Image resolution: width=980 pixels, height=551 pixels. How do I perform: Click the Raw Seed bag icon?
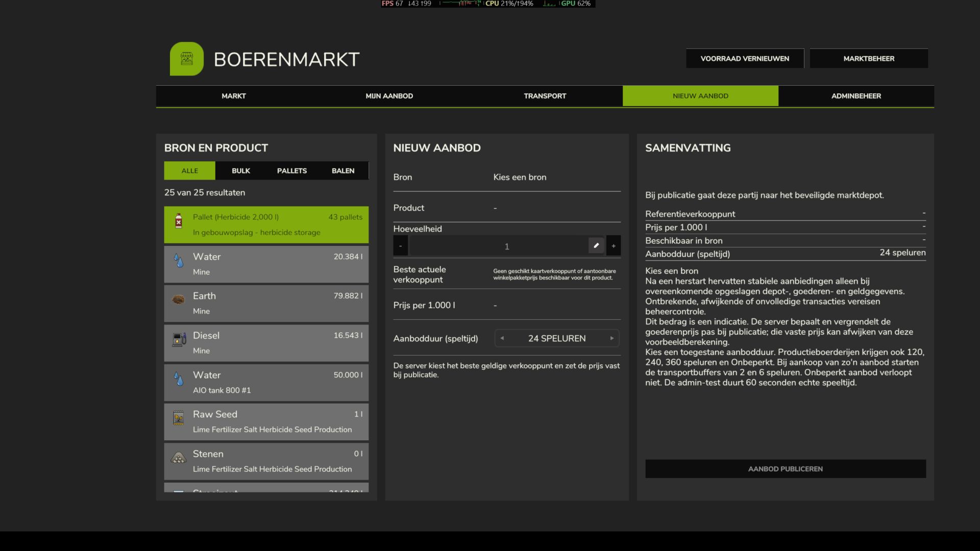179,418
